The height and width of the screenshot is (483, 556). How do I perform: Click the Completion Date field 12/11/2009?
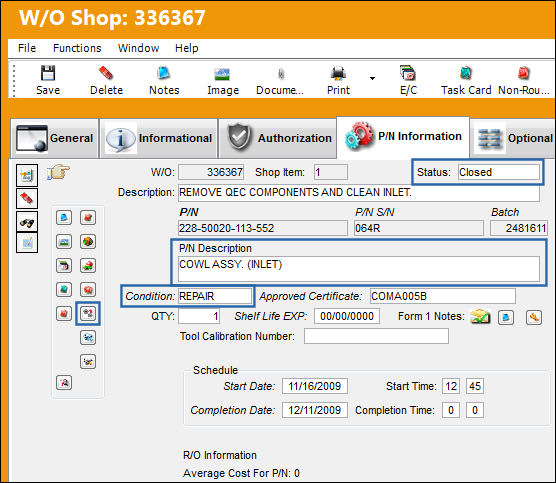[x=315, y=410]
